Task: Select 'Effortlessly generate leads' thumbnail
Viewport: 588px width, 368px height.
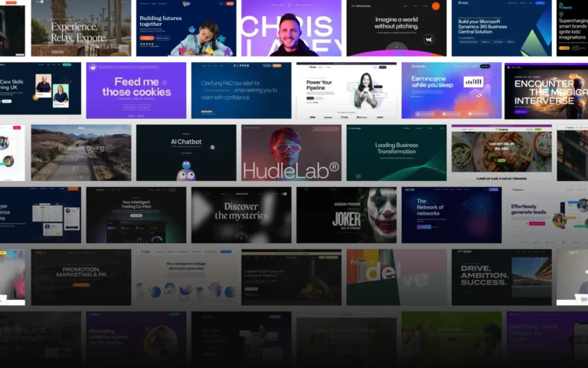Action: 547,215
